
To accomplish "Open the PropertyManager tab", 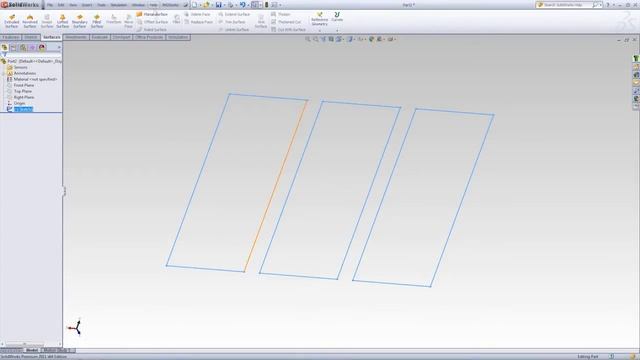I will coord(13,47).
